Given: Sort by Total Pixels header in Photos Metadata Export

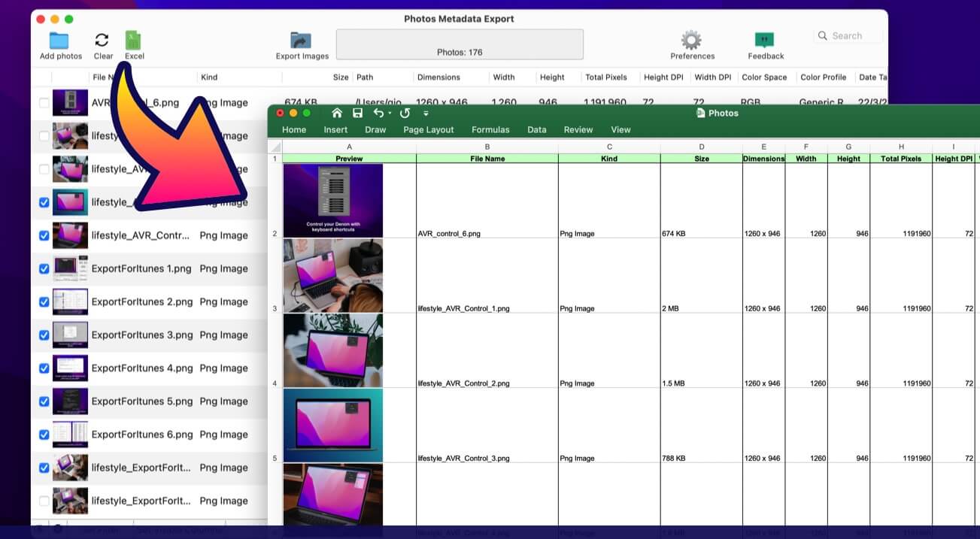Looking at the screenshot, I should 606,77.
